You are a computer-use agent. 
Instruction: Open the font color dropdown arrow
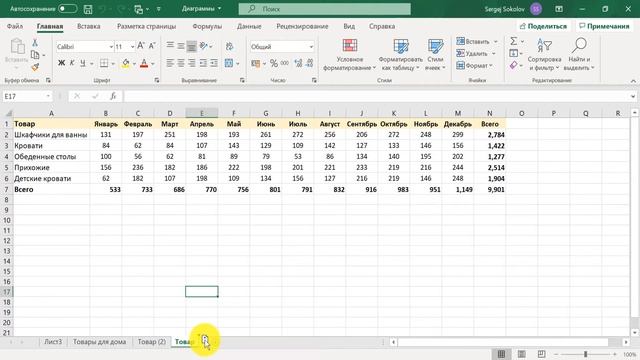[x=153, y=64]
